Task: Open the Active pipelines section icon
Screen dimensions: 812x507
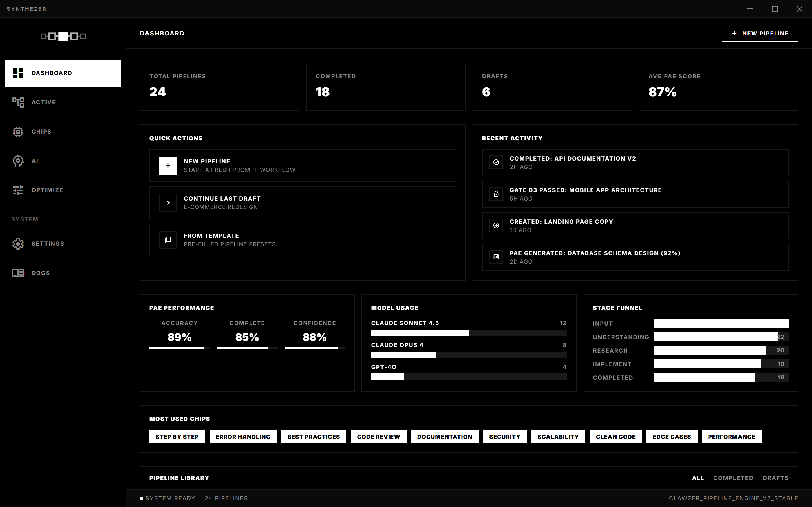Action: 18,102
